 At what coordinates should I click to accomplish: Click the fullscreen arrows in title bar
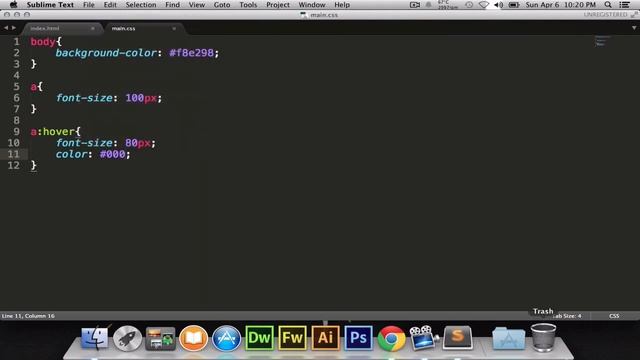[634, 15]
